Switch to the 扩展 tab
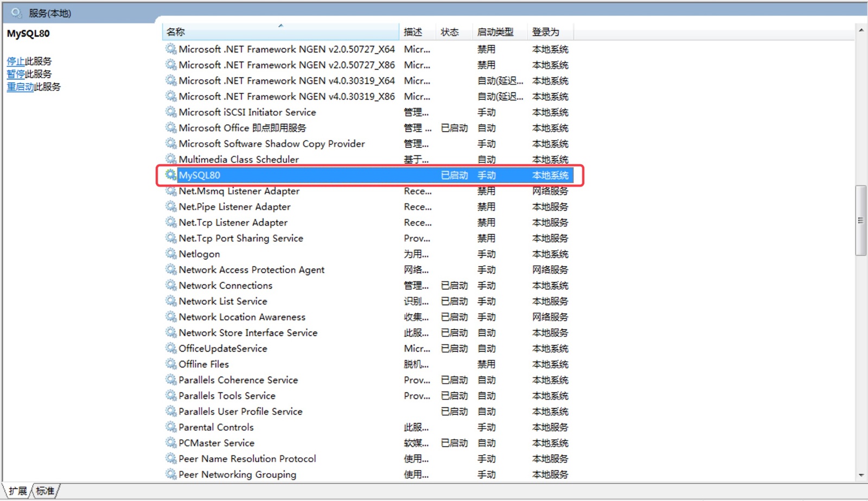Image resolution: width=868 pixels, height=501 pixels. (17, 491)
